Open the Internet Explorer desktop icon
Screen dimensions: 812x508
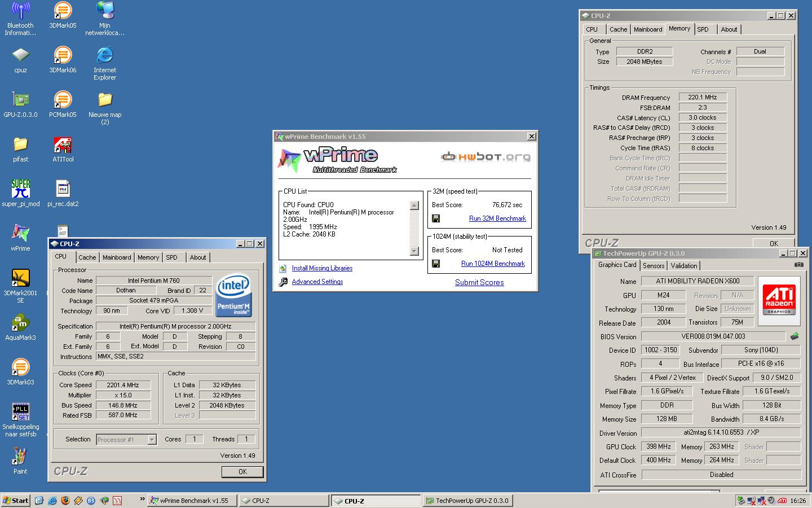[105, 63]
